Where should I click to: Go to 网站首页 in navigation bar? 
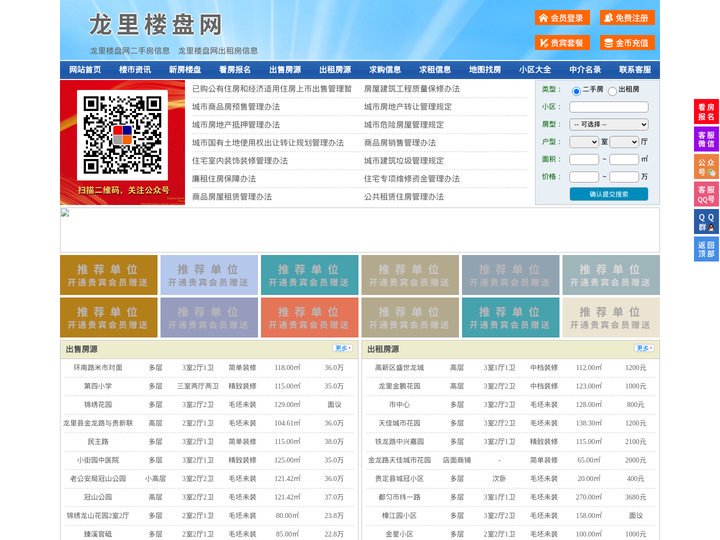click(85, 70)
